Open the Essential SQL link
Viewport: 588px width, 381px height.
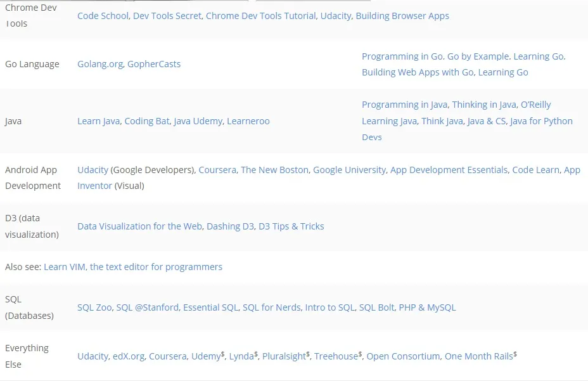(211, 307)
